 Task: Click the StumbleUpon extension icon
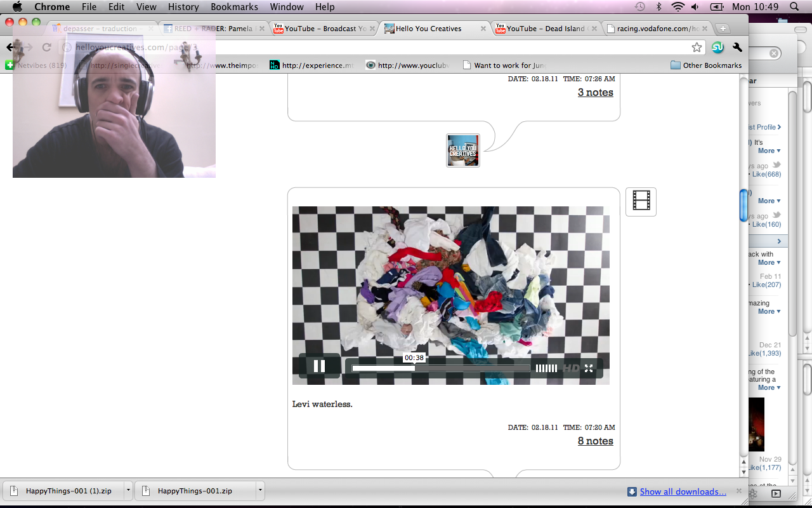pos(717,48)
